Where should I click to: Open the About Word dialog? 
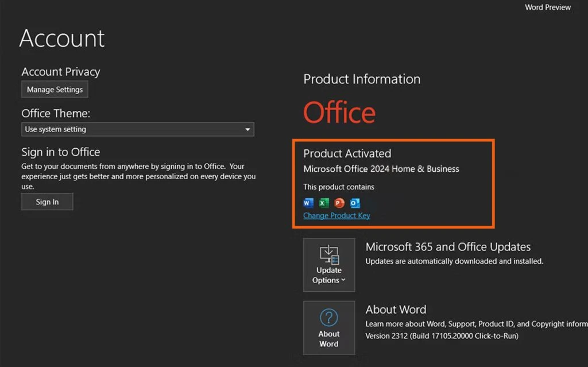(329, 327)
